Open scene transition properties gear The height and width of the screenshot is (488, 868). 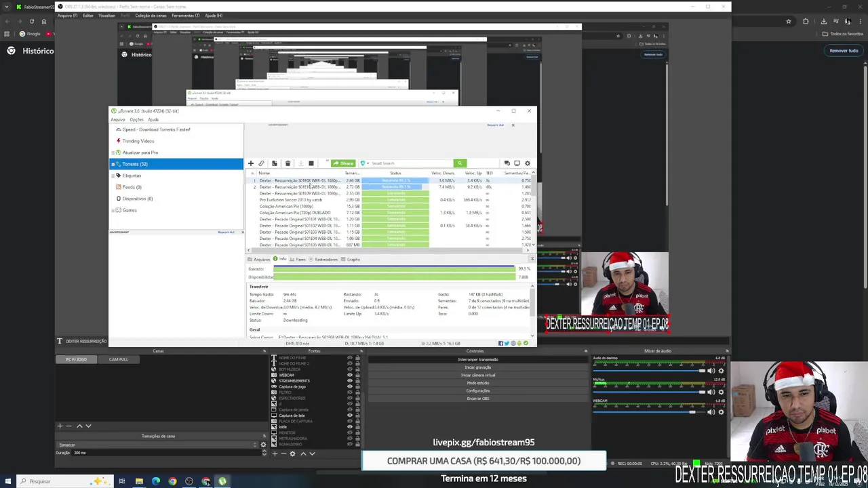click(x=263, y=445)
